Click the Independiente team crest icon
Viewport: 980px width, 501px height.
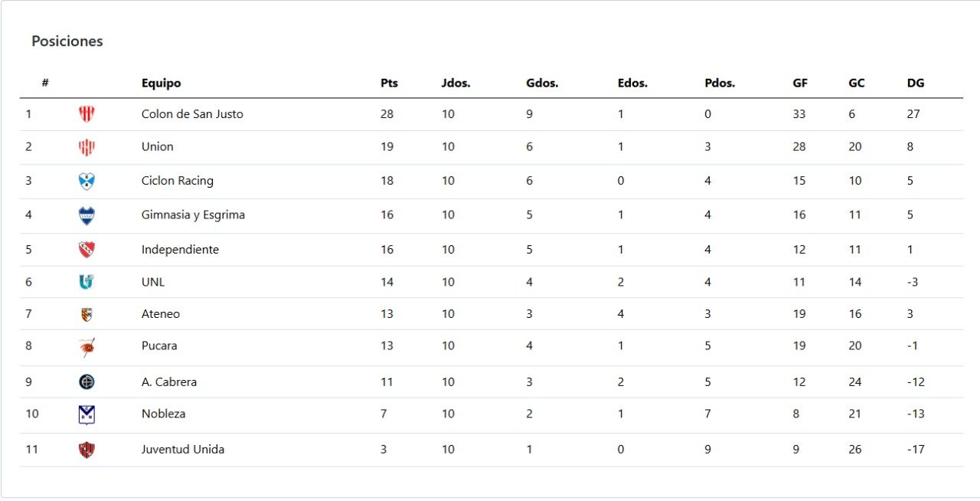tap(87, 250)
